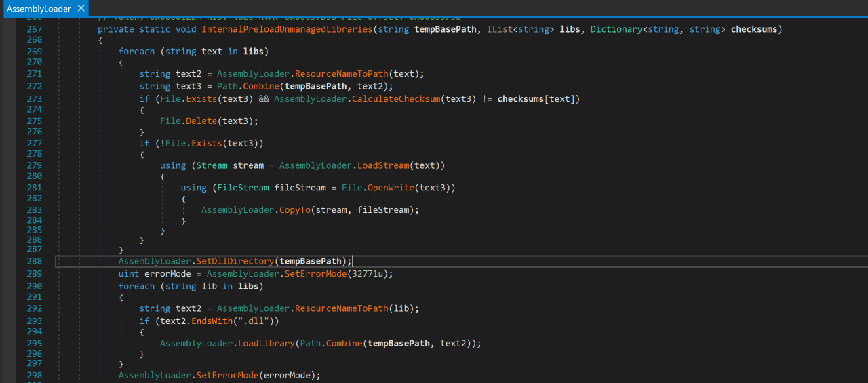Navigate to the CopyTo method reference
Viewport: 868px width, 383px height.
coord(294,210)
